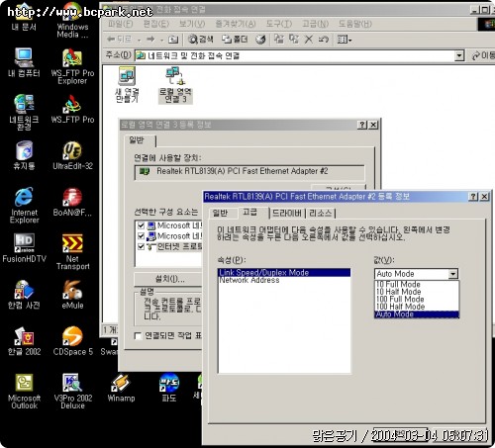Open the 내 컴퓨터 desktop icon
The height and width of the screenshot is (448, 495).
[24, 62]
